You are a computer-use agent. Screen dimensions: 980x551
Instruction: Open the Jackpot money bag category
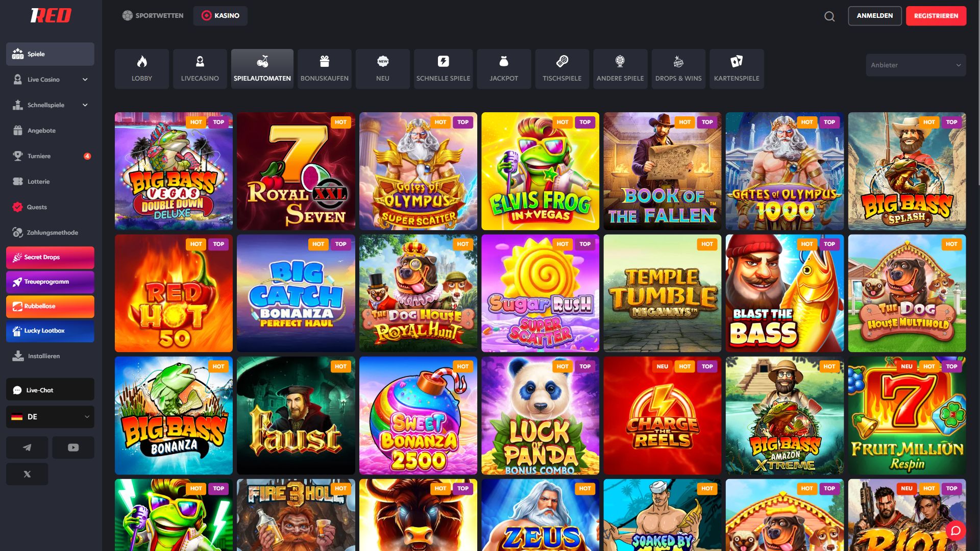(504, 69)
